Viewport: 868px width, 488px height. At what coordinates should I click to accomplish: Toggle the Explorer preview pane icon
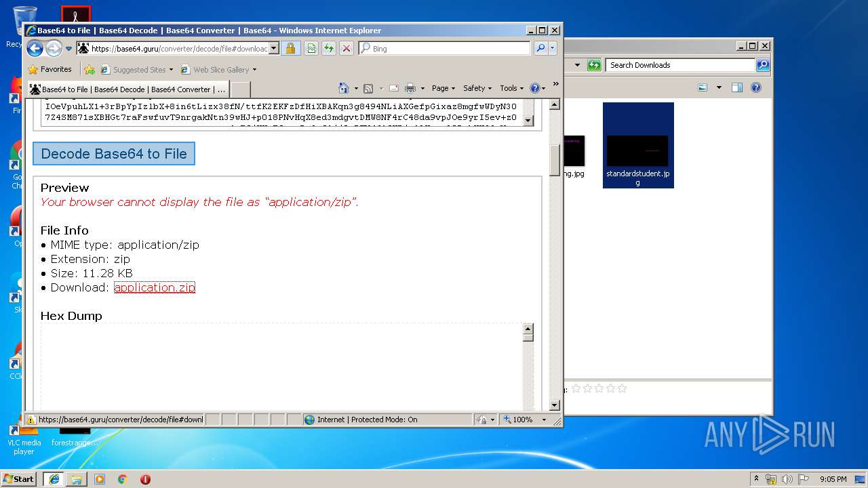point(737,87)
